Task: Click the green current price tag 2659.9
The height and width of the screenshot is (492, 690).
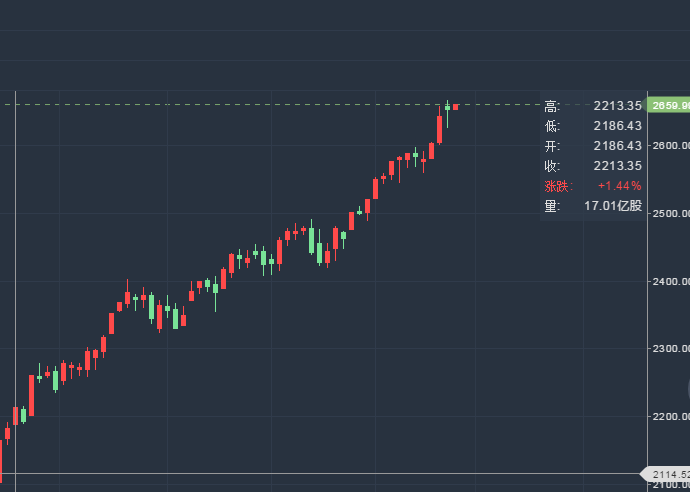Action: (667, 105)
